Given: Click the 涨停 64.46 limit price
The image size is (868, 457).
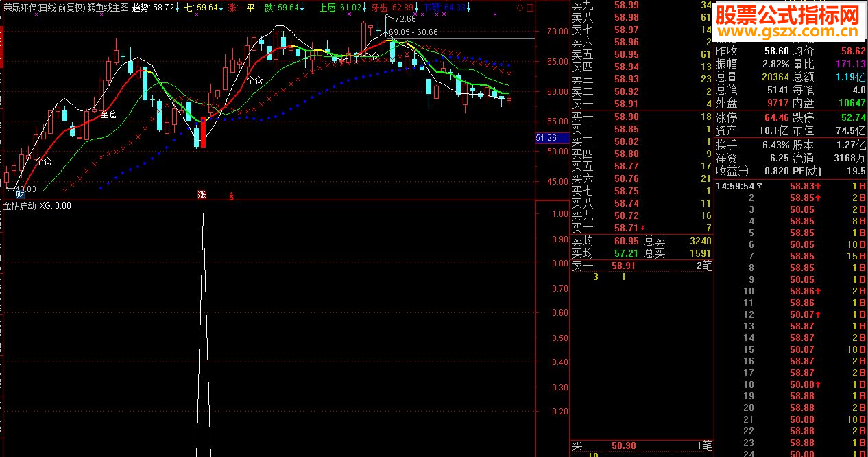Looking at the screenshot, I should pos(777,117).
